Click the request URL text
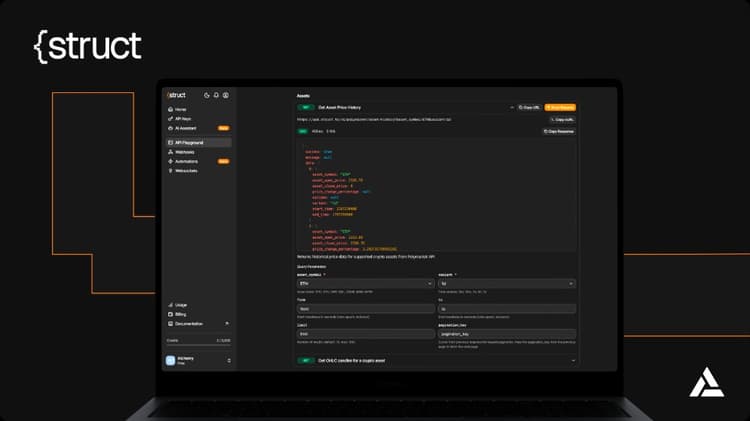Screen dimensions: 750x421 pyautogui.click(x=374, y=120)
